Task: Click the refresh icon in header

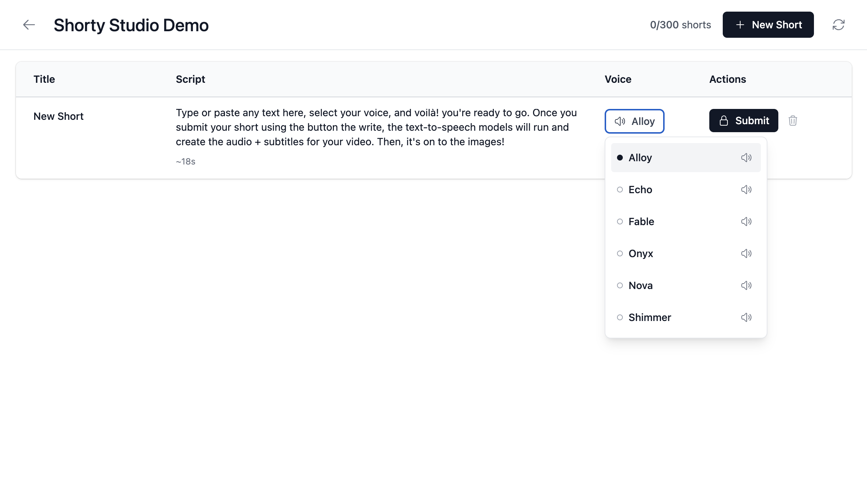Action: point(838,25)
